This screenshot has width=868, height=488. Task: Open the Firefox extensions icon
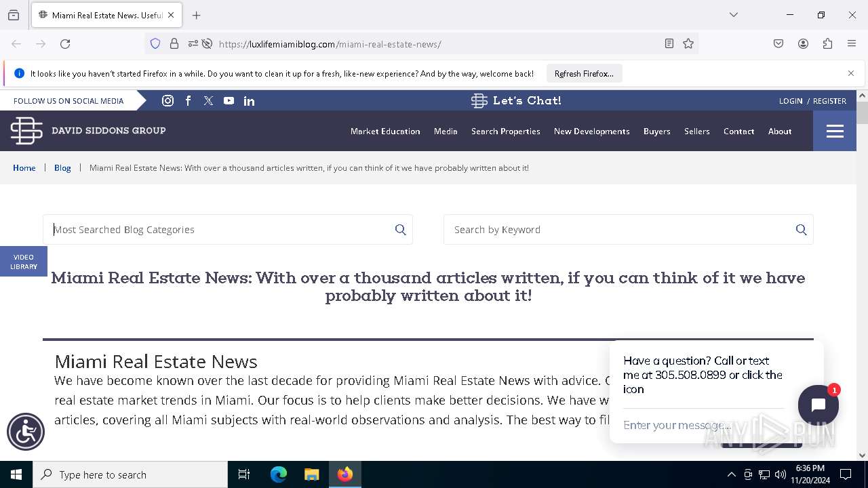827,44
